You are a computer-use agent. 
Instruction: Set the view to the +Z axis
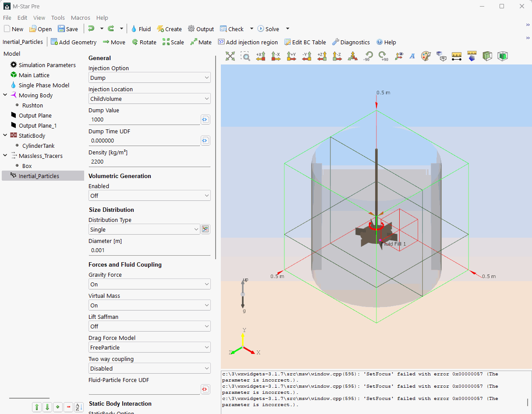[x=322, y=56]
